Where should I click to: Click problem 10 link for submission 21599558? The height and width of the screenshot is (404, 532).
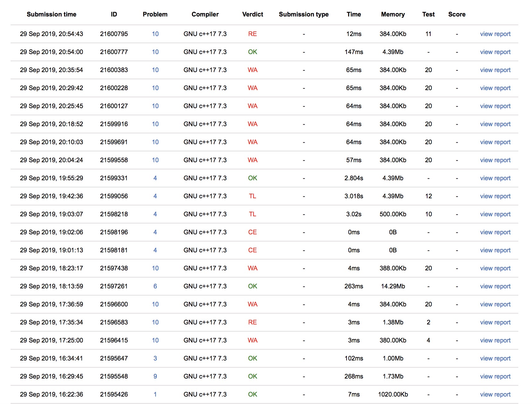(155, 160)
